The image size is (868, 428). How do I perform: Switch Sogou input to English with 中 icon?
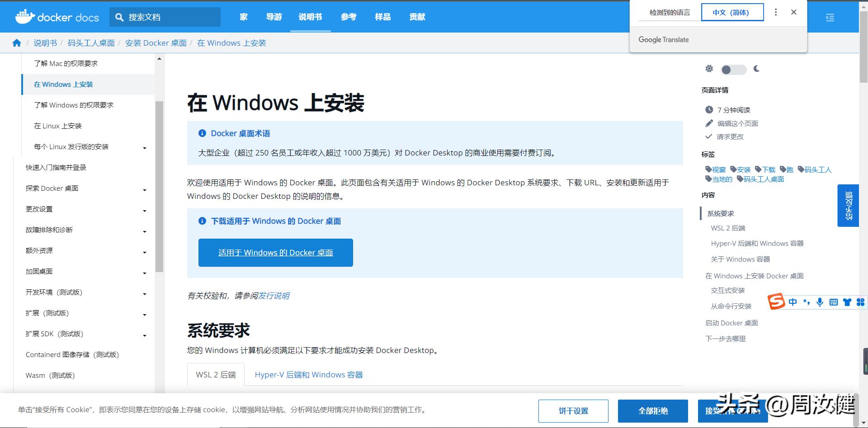[793, 302]
